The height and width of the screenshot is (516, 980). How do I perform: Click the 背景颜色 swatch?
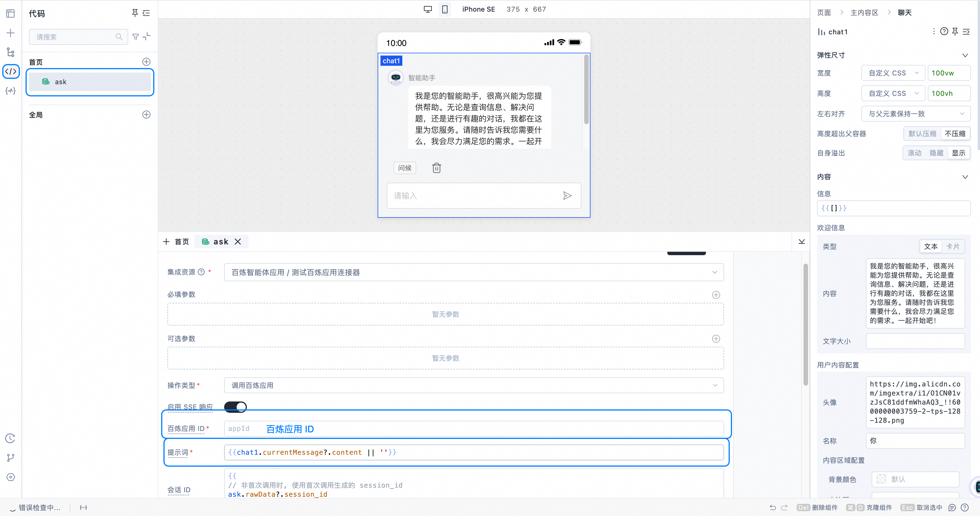pos(881,479)
